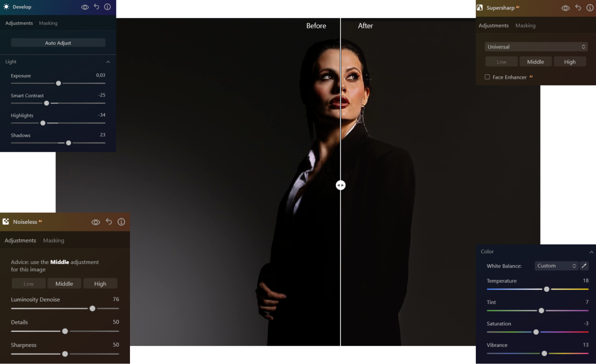Open the Develop panel info icon
Screen dimensions: 596x364
[108, 7]
